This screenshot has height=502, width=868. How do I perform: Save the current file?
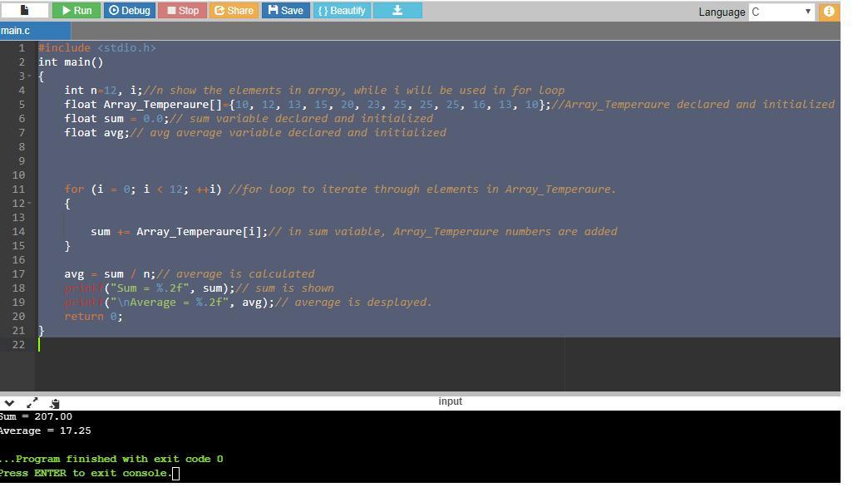pyautogui.click(x=285, y=11)
